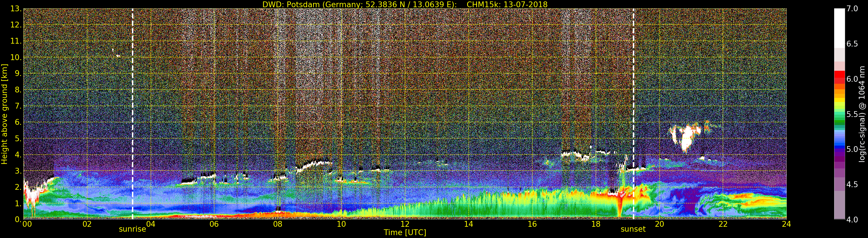Click the 02 time axis tick label
The height and width of the screenshot is (238, 868).
pyautogui.click(x=87, y=224)
